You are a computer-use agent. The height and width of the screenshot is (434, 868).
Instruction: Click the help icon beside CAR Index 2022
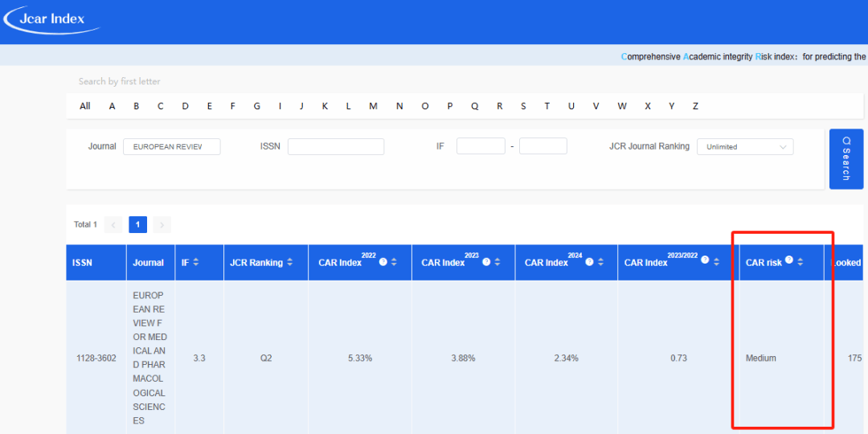pyautogui.click(x=383, y=262)
